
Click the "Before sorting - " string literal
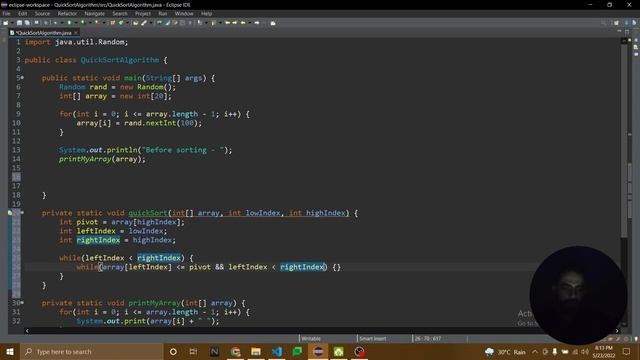[183, 150]
